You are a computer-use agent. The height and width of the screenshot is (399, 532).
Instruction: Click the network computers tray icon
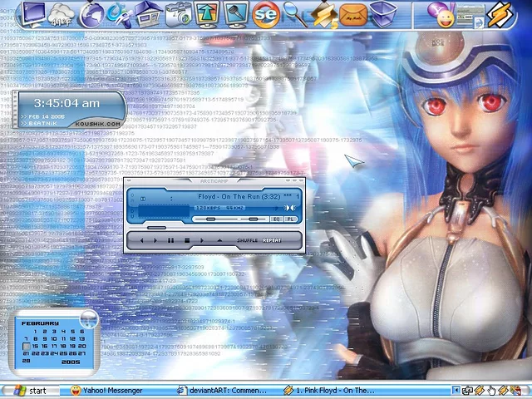(x=468, y=391)
